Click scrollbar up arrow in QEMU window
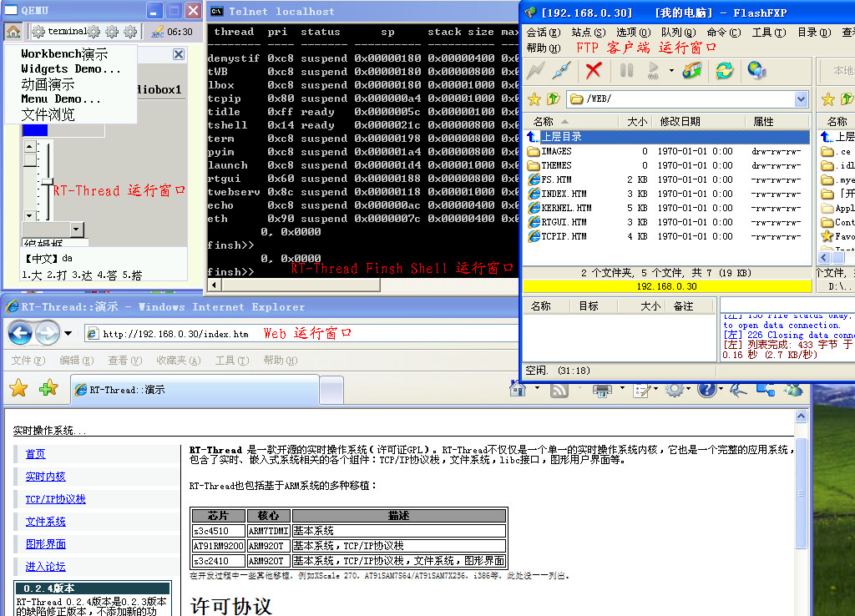The height and width of the screenshot is (616, 855). point(30,147)
